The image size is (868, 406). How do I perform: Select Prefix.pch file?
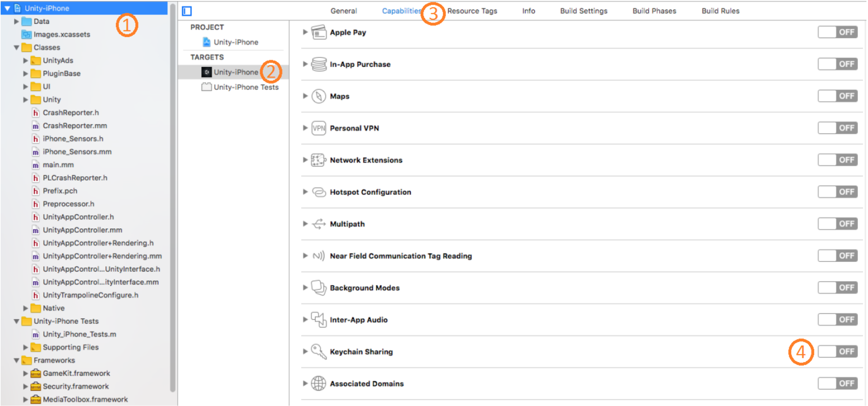[60, 191]
